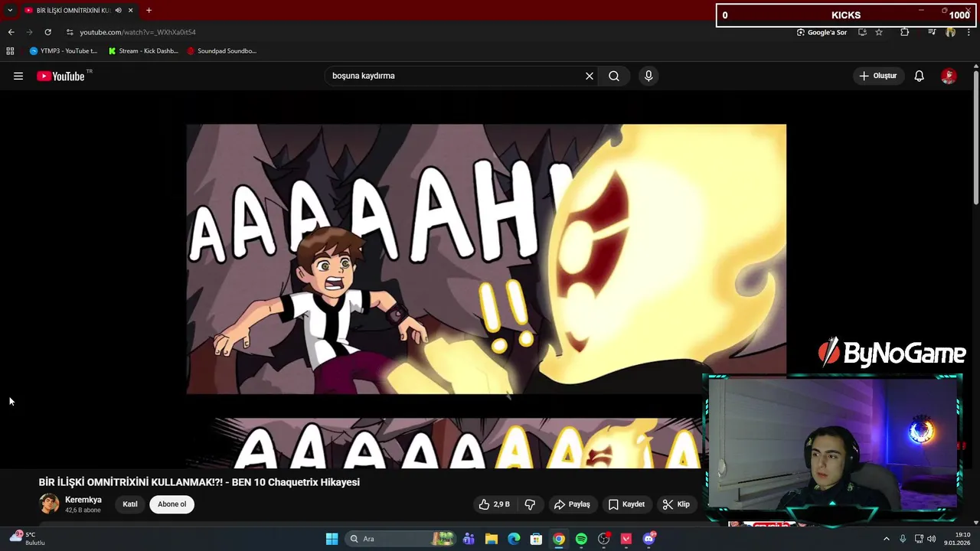This screenshot has height=551, width=980.
Task: Install app icon in address bar
Action: (x=862, y=32)
